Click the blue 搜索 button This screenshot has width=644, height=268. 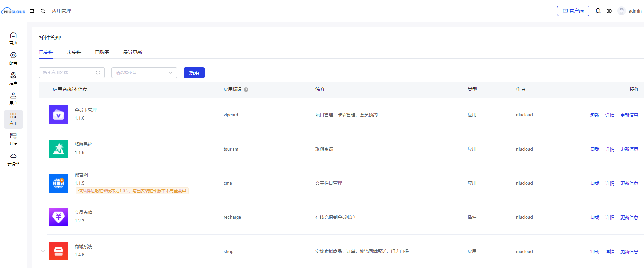click(x=194, y=73)
